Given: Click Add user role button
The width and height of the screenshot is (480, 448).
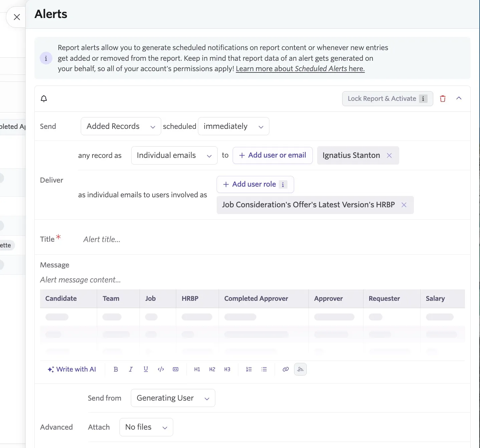Looking at the screenshot, I should point(255,184).
